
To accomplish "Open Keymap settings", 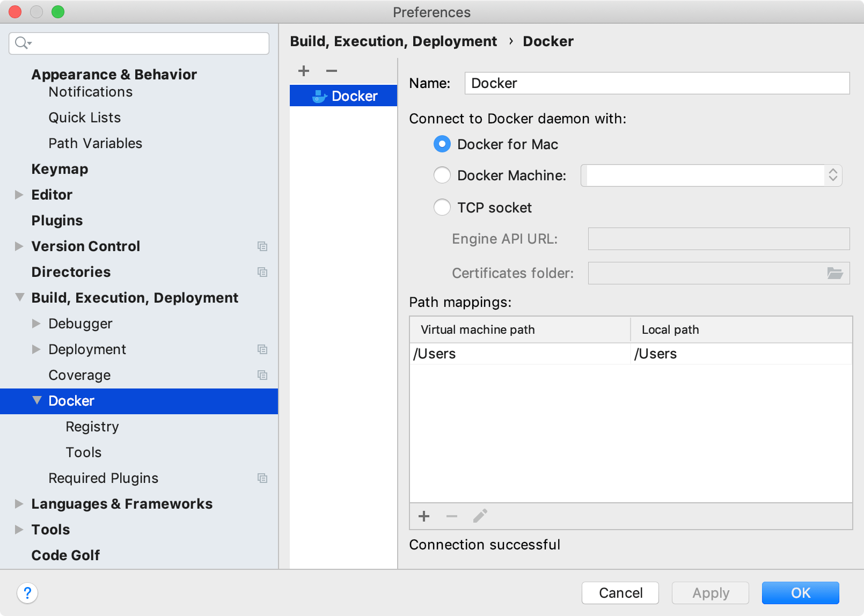I will coord(60,169).
